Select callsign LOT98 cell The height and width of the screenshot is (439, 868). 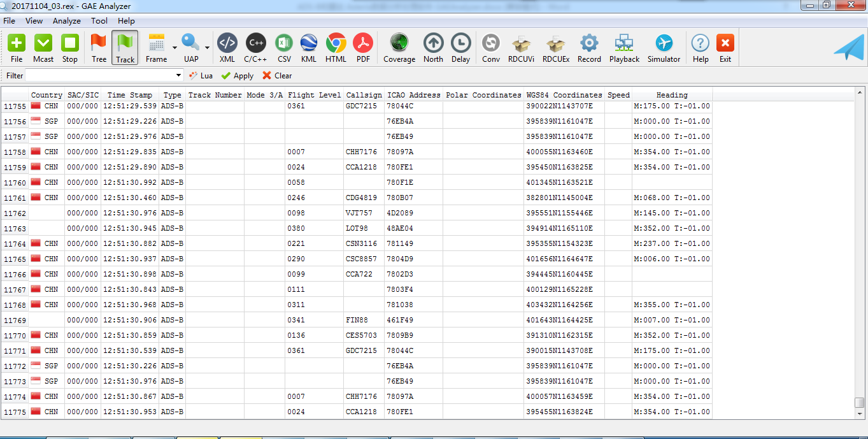[x=364, y=228]
